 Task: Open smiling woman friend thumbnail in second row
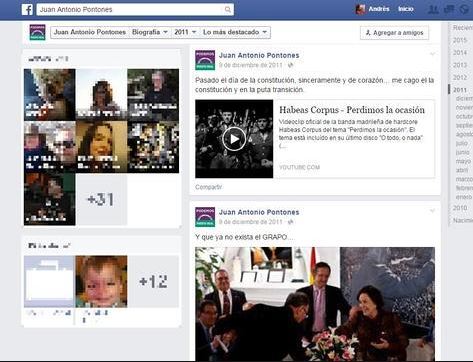coord(101,147)
